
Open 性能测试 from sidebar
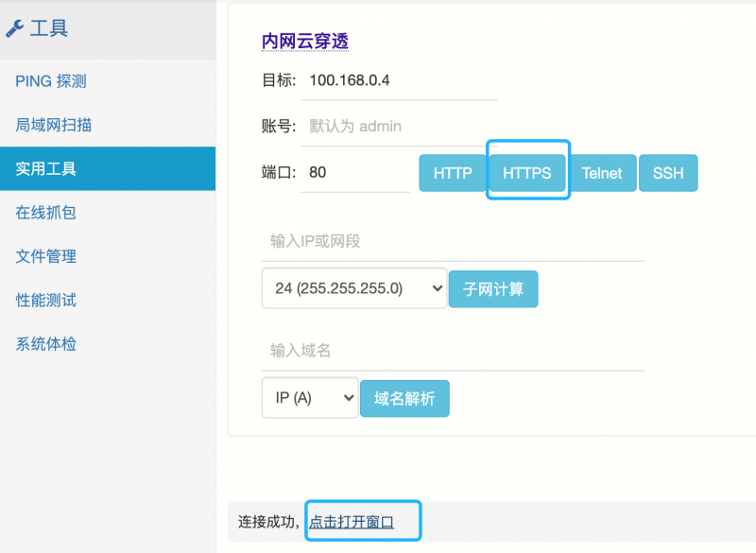(x=45, y=301)
